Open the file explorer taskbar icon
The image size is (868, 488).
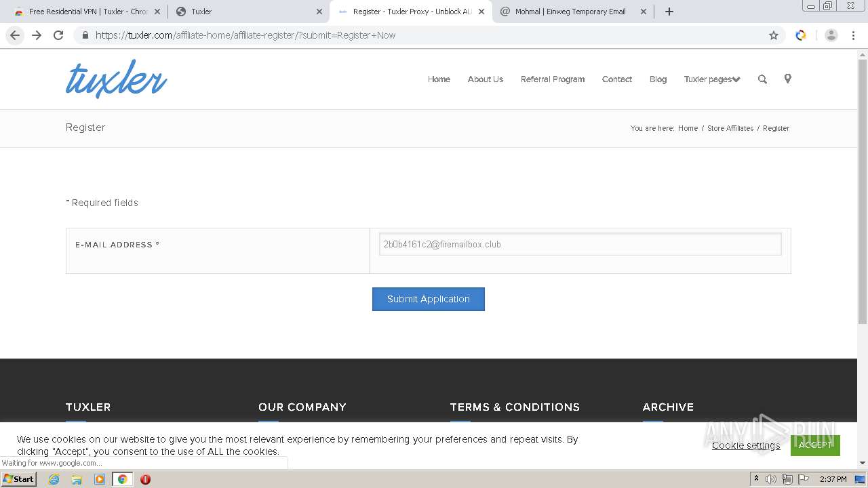click(x=77, y=479)
